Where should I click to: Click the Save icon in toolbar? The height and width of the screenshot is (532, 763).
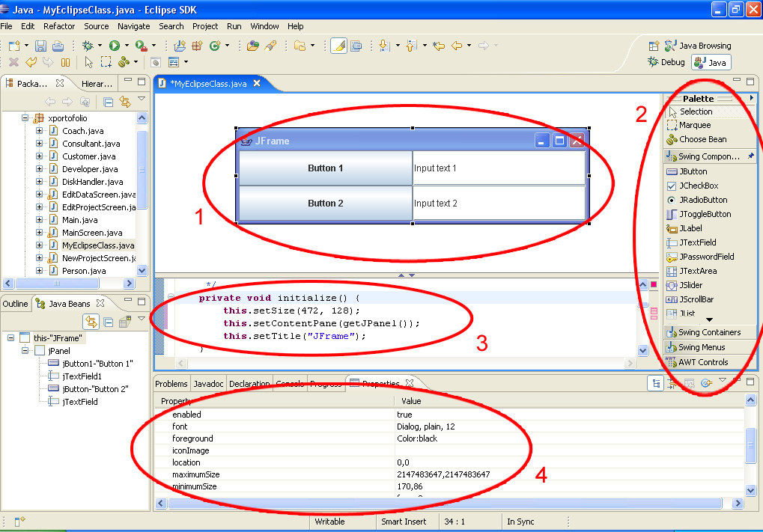pos(41,46)
